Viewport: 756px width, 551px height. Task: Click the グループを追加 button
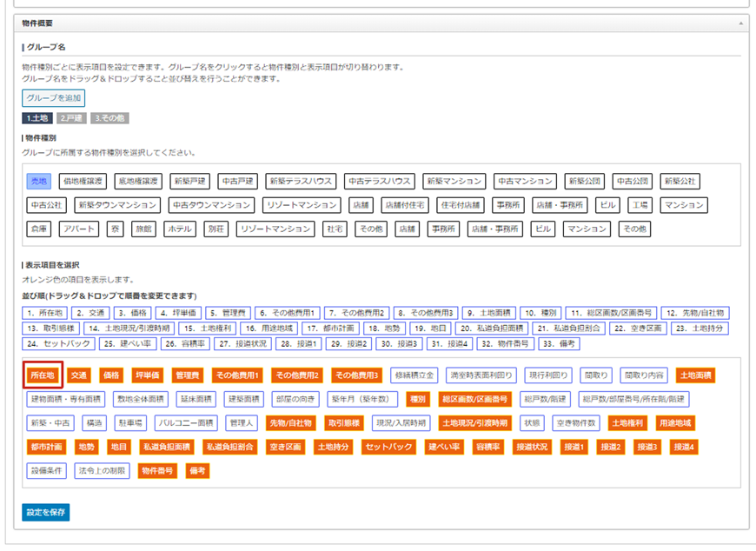click(54, 98)
